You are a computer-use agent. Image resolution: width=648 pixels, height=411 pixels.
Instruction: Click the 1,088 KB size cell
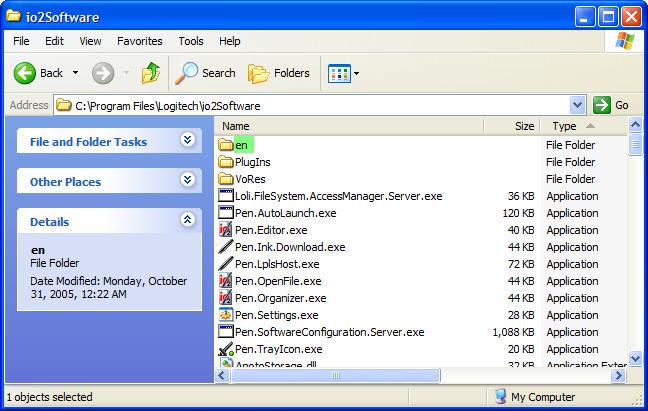(513, 332)
